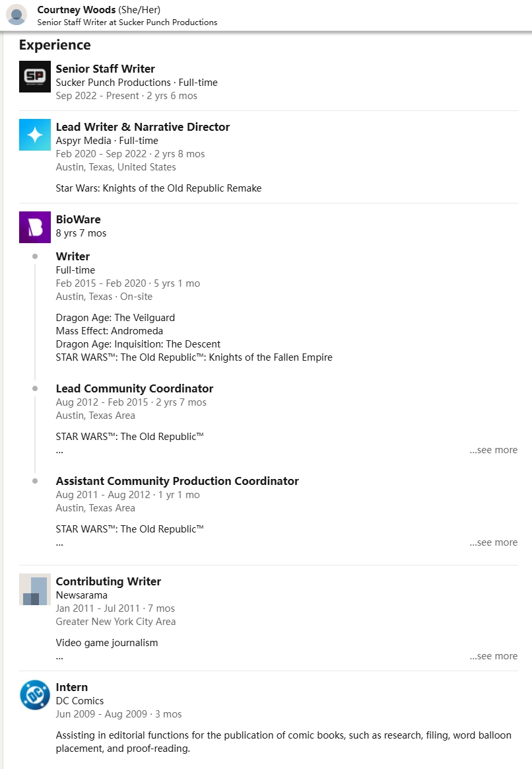
Task: Open Sucker Punch Productions logo
Action: click(x=35, y=77)
